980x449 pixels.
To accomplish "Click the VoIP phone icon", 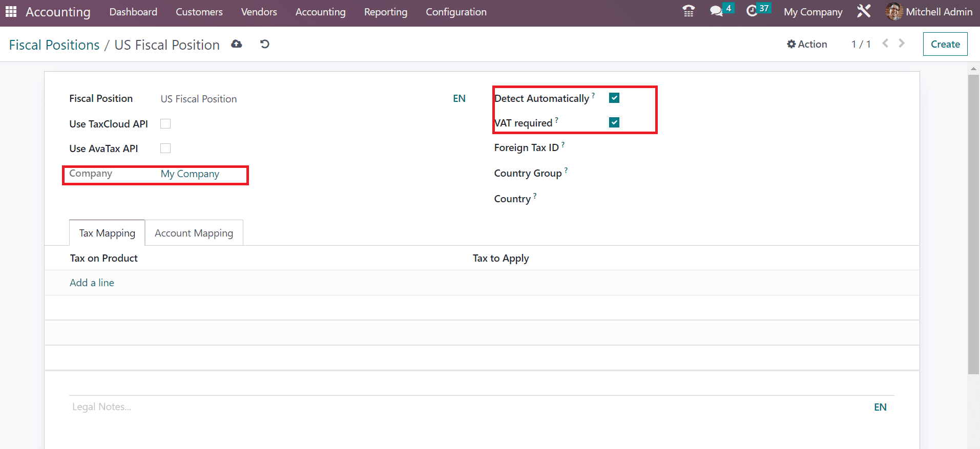I will coord(689,11).
